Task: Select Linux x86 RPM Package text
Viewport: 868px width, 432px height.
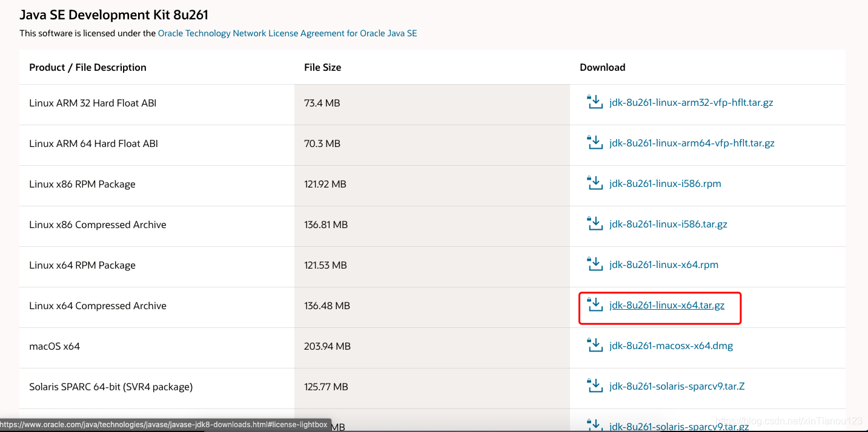Action: point(82,184)
